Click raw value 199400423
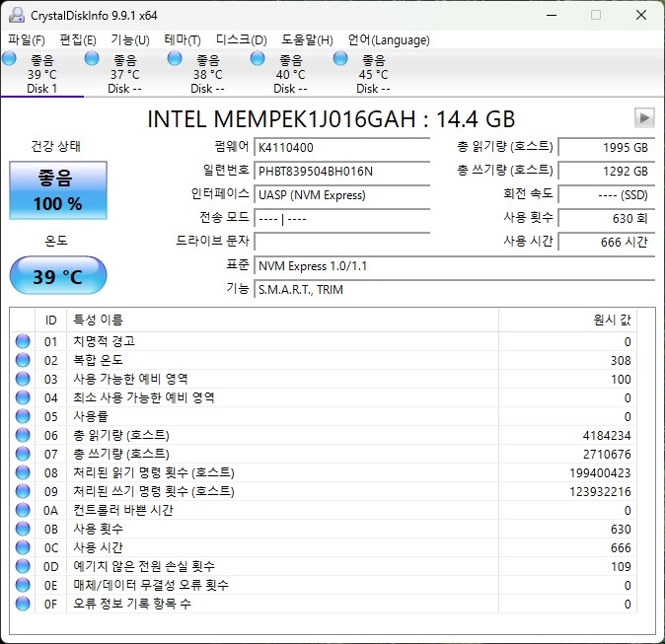The image size is (665, 644). click(600, 472)
